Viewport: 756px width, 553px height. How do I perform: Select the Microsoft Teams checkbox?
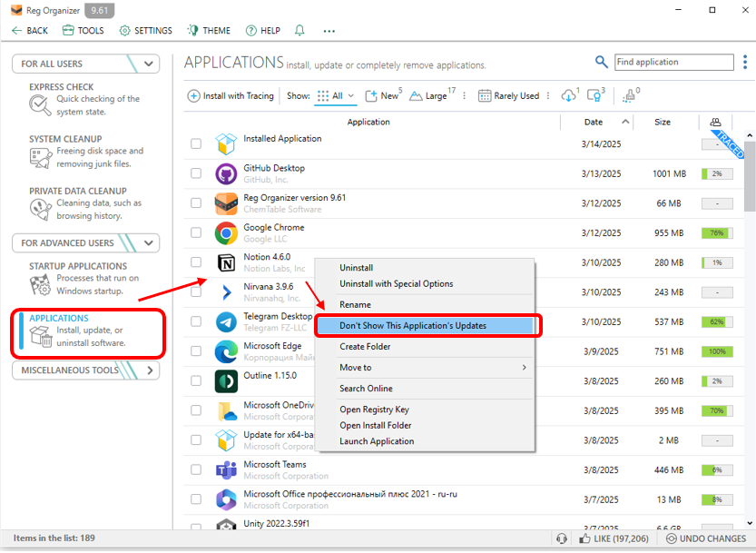(196, 469)
